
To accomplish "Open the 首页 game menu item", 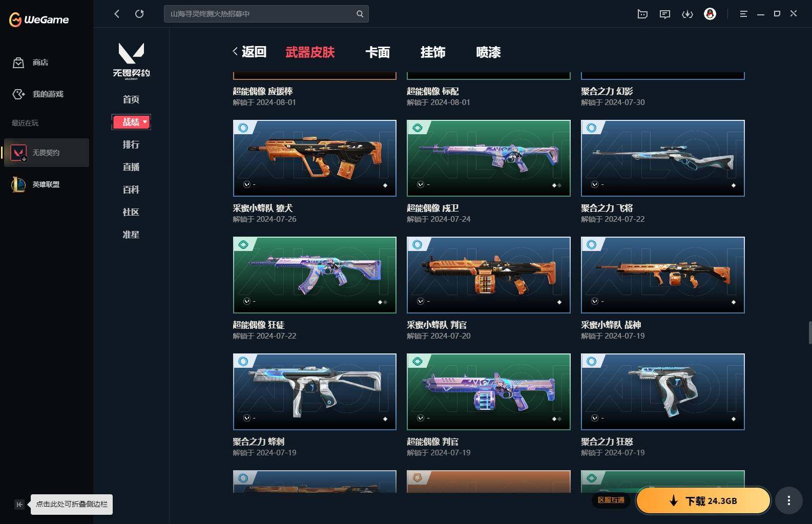I will [x=131, y=99].
